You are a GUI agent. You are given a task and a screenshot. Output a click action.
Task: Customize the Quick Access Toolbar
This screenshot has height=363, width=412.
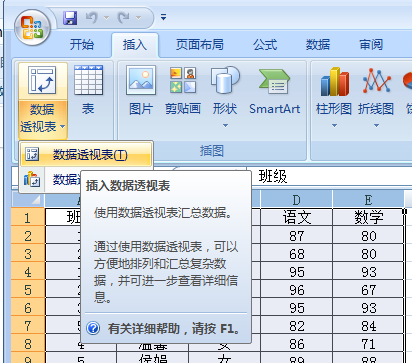(163, 17)
